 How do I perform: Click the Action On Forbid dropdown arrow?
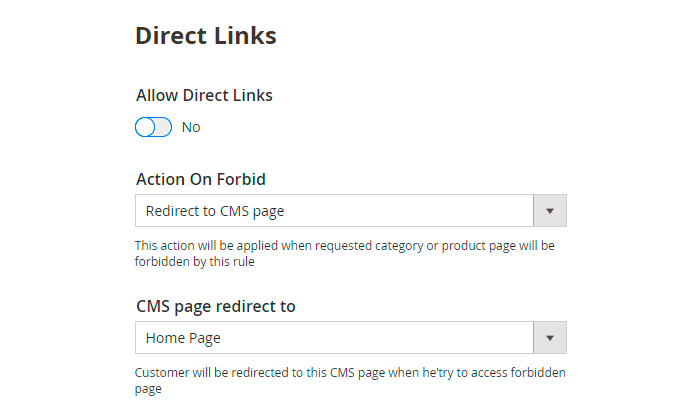tap(550, 211)
